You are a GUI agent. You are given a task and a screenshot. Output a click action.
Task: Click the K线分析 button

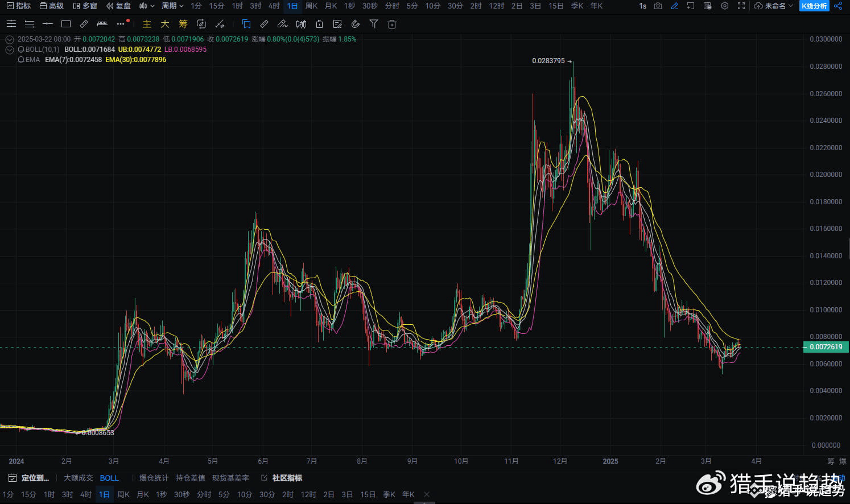pos(814,6)
